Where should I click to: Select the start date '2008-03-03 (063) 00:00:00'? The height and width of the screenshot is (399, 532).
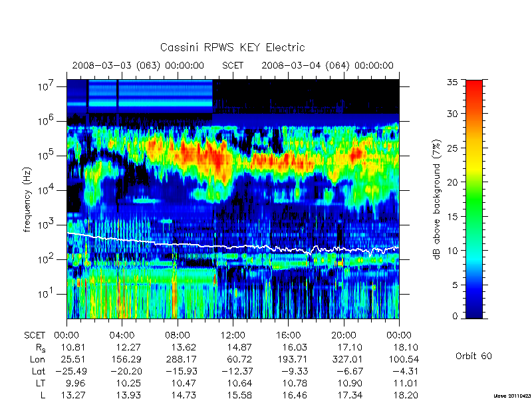coord(138,65)
